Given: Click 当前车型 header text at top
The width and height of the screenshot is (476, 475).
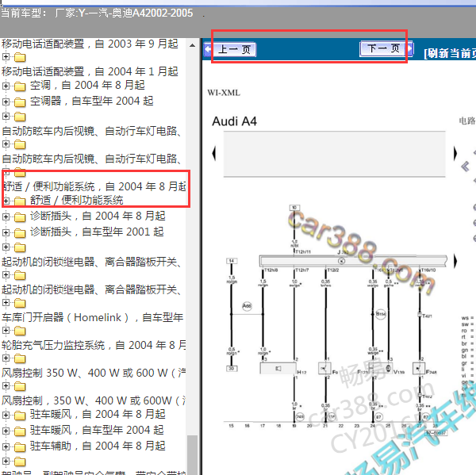Looking at the screenshot, I should pyautogui.click(x=23, y=13).
